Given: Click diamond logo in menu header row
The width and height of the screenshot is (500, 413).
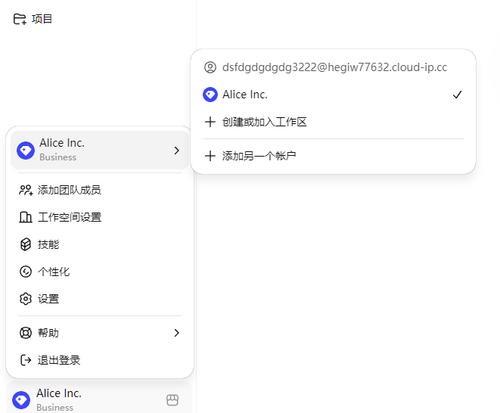Looking at the screenshot, I should [x=26, y=151].
